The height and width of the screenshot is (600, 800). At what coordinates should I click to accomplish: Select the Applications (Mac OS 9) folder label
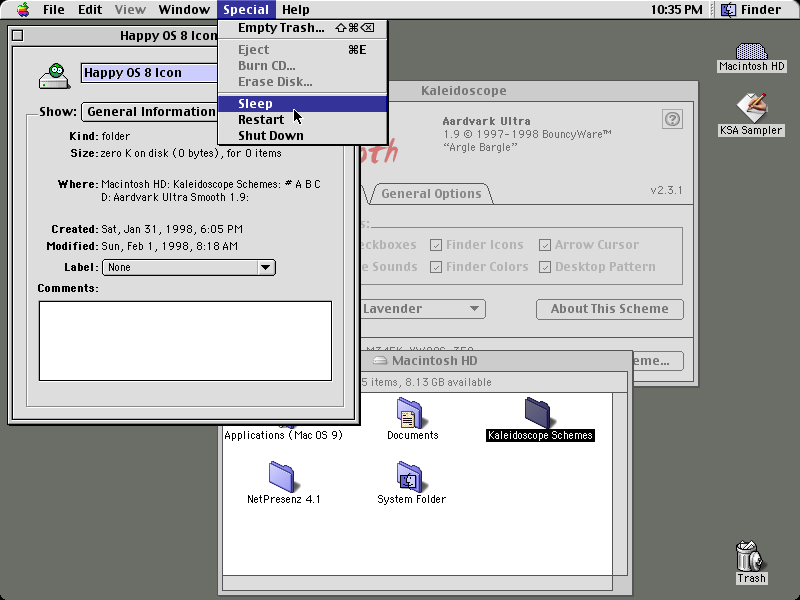point(283,435)
